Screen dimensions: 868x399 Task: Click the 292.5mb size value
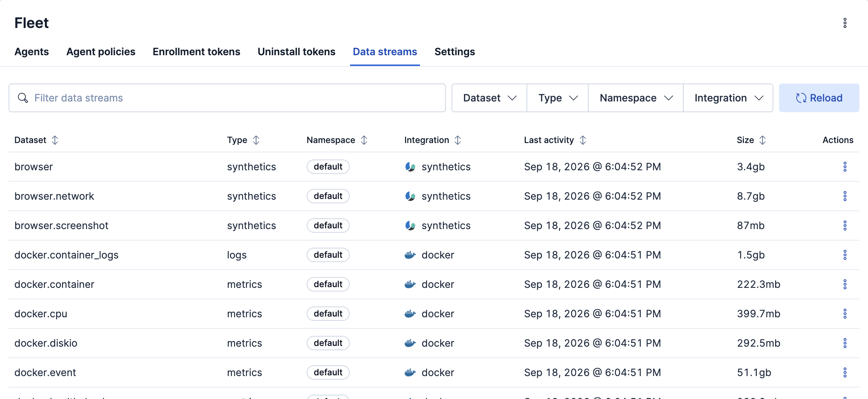tap(759, 343)
